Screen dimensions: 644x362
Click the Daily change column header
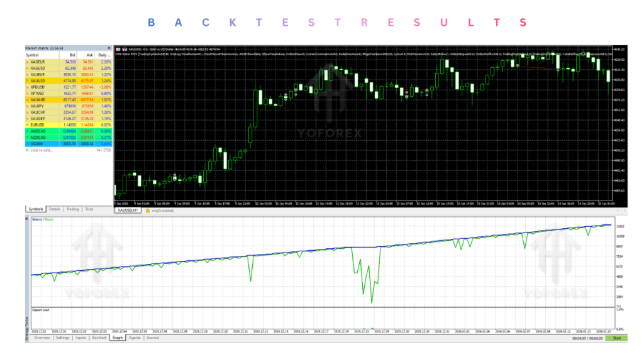coord(104,55)
